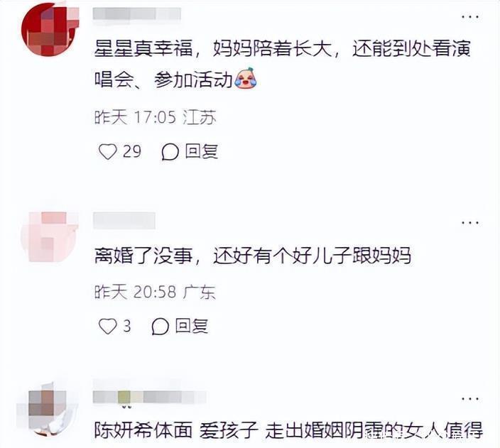Open the third commenter's blurred username
This screenshot has width=500, height=448.
pyautogui.click(x=150, y=397)
